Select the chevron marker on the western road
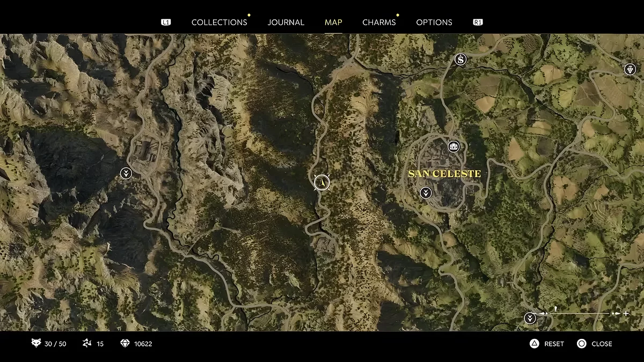 click(x=126, y=173)
